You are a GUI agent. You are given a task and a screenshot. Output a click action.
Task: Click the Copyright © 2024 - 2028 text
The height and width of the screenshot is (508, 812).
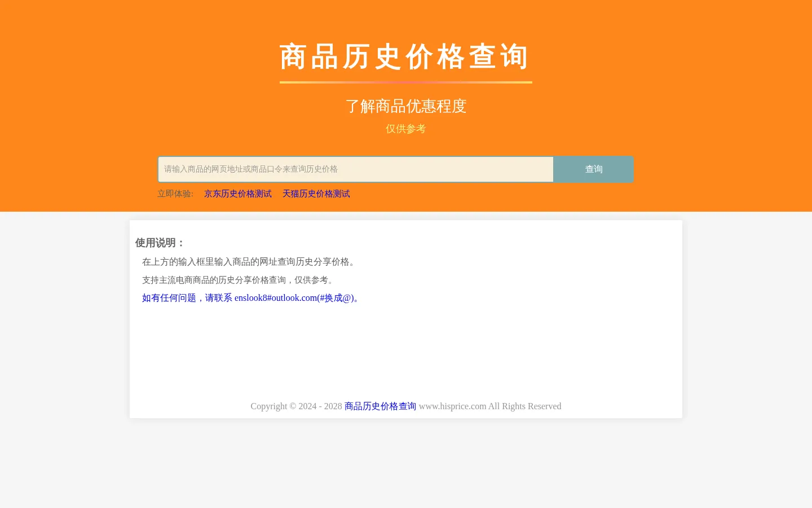(x=297, y=406)
